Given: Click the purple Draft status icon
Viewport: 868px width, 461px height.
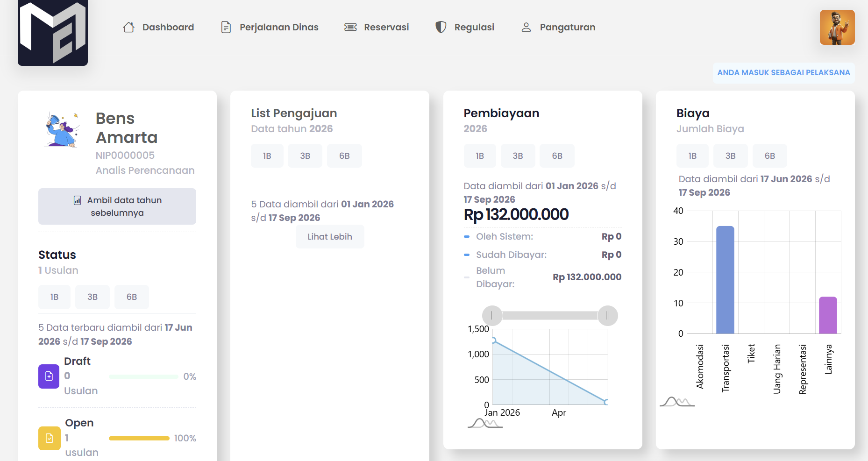Looking at the screenshot, I should tap(49, 376).
